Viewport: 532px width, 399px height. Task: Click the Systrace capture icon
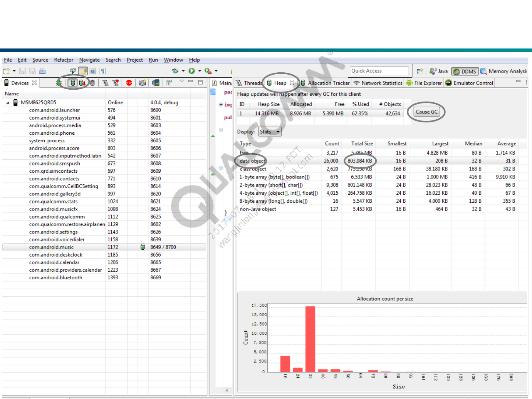(x=169, y=83)
